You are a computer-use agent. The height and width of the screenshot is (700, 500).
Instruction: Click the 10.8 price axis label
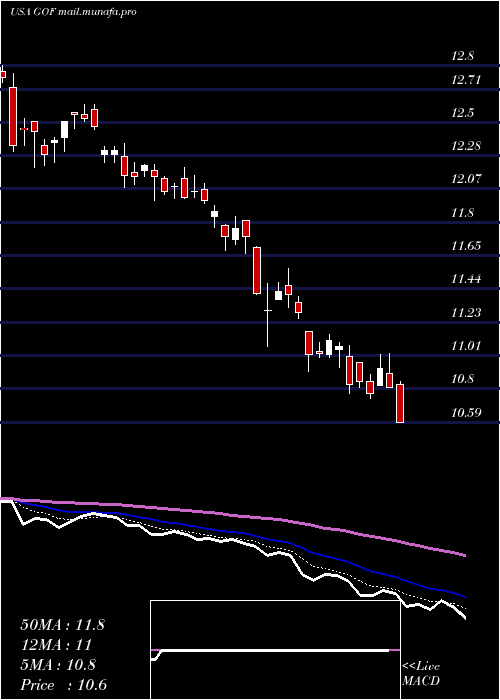click(462, 379)
